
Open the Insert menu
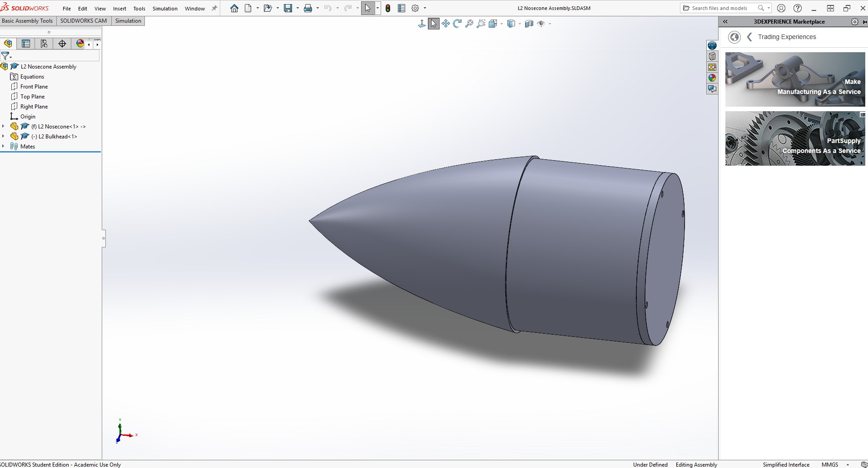[119, 9]
